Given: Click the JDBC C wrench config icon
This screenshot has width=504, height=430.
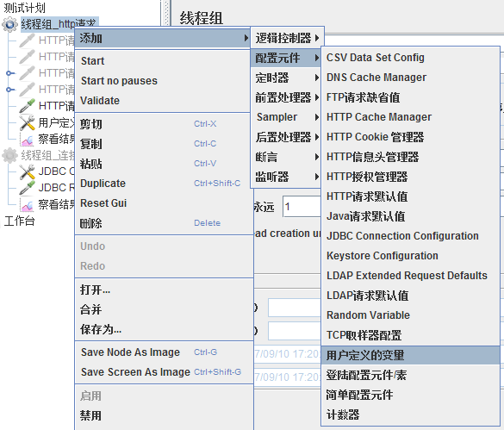Looking at the screenshot, I should (27, 171).
